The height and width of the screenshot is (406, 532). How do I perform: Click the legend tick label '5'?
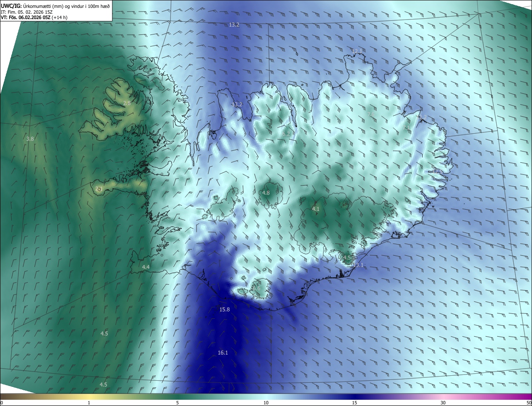pos(177,403)
